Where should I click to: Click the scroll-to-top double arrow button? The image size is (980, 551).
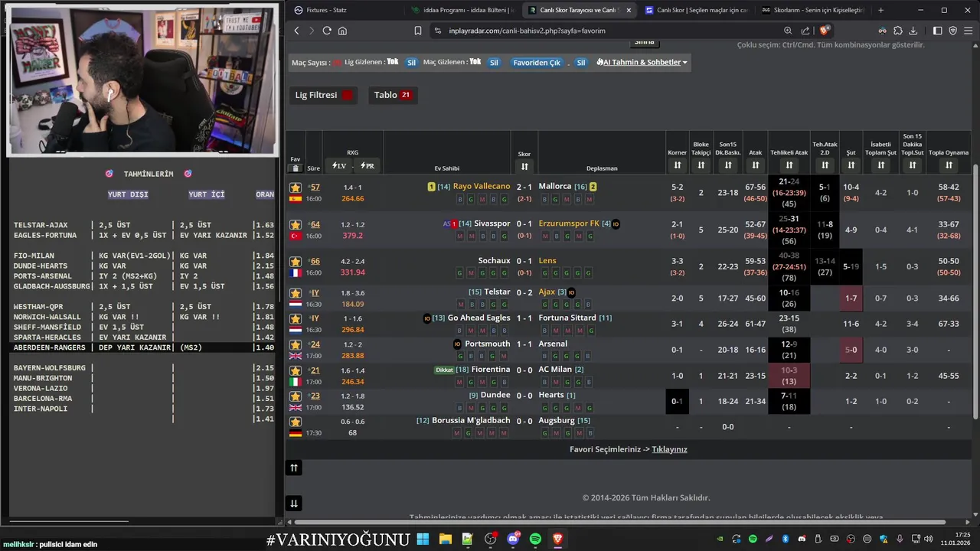294,468
